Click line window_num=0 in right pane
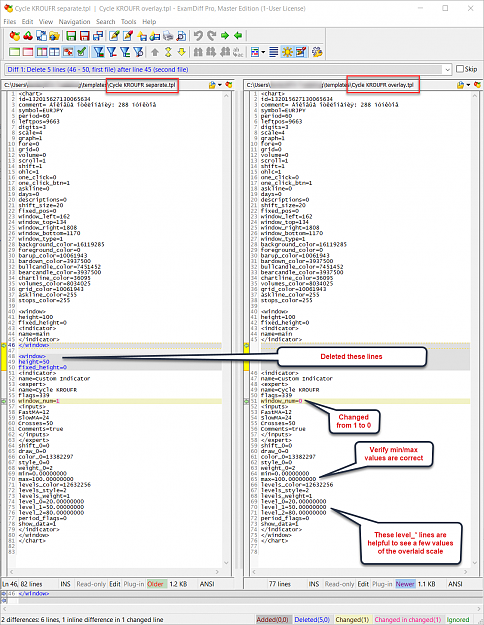Image resolution: width=484 pixels, height=625 pixels. (x=281, y=401)
